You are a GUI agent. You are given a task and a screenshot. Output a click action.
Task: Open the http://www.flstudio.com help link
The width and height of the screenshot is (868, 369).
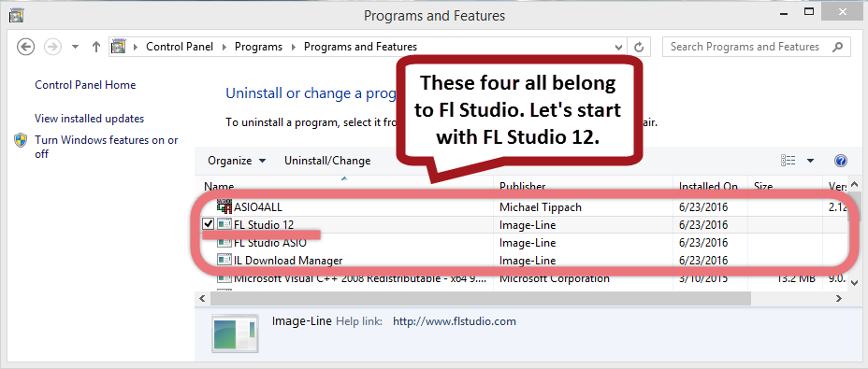coord(454,320)
